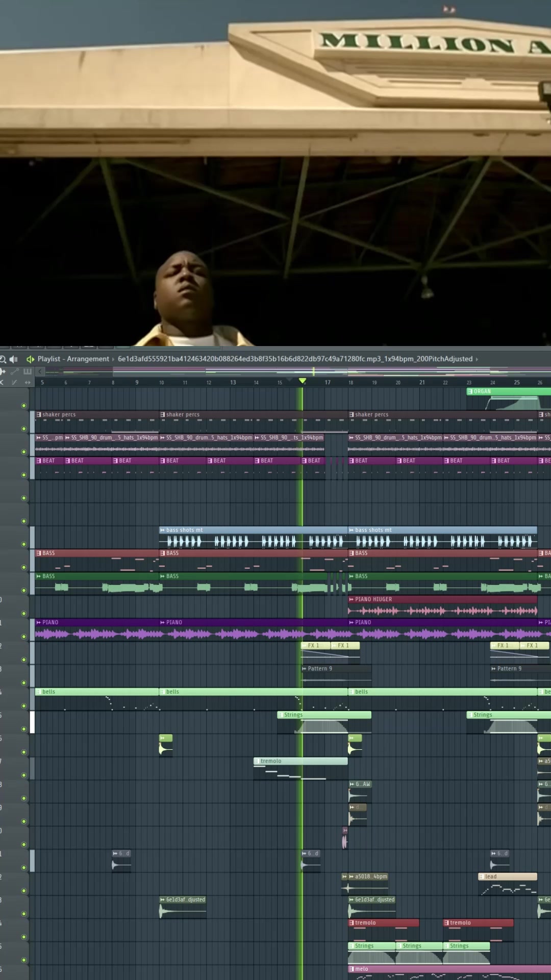Click the horizontal double-arrow icon left of timeline
The image size is (551, 980).
28,382
